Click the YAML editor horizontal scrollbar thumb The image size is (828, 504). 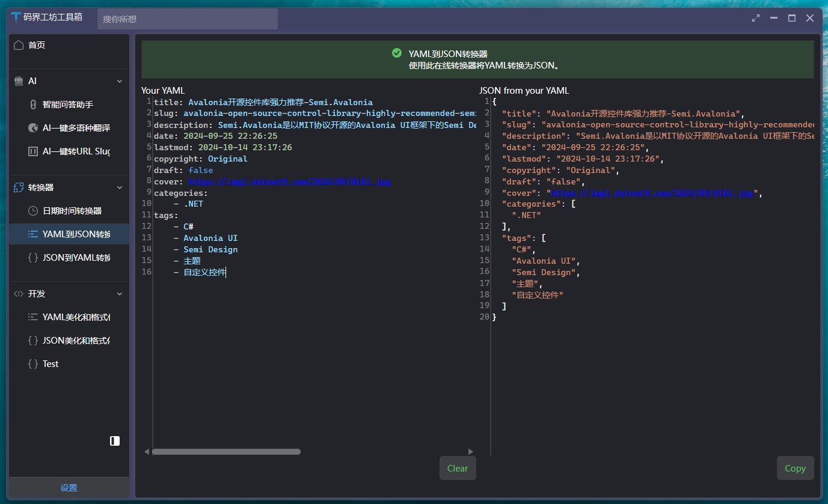point(226,452)
